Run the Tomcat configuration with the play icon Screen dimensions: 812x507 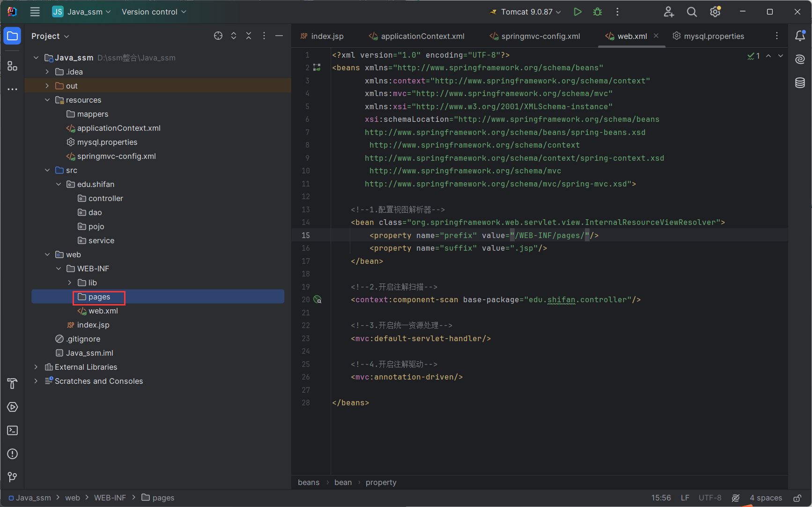pos(577,12)
